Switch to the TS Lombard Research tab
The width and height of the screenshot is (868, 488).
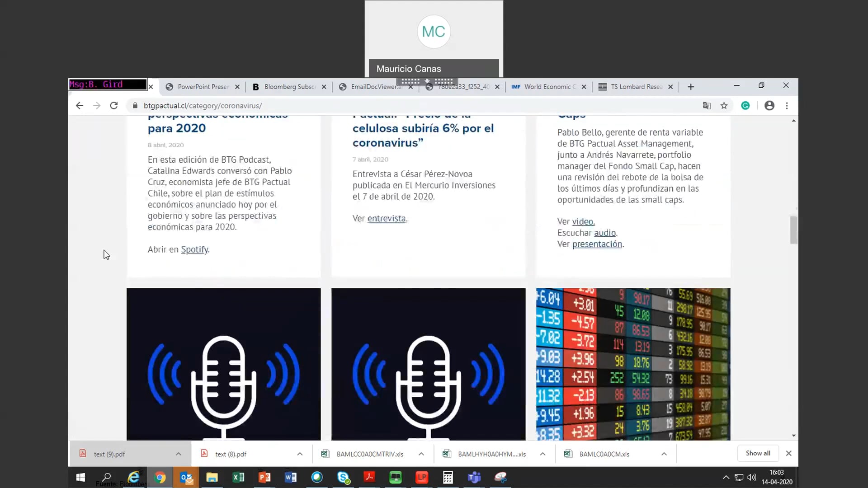(x=636, y=87)
